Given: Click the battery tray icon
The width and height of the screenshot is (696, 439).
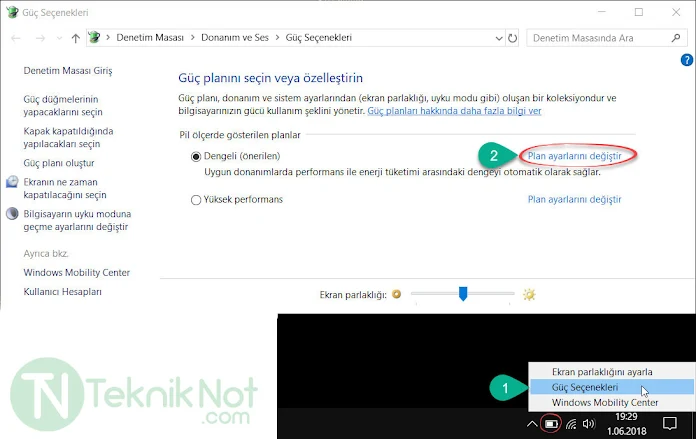Looking at the screenshot, I should pos(551,424).
